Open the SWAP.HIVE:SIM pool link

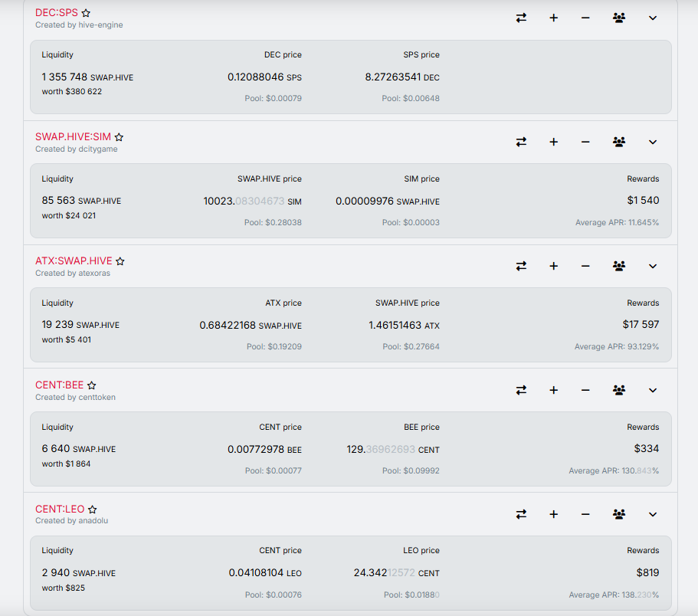pyautogui.click(x=73, y=136)
